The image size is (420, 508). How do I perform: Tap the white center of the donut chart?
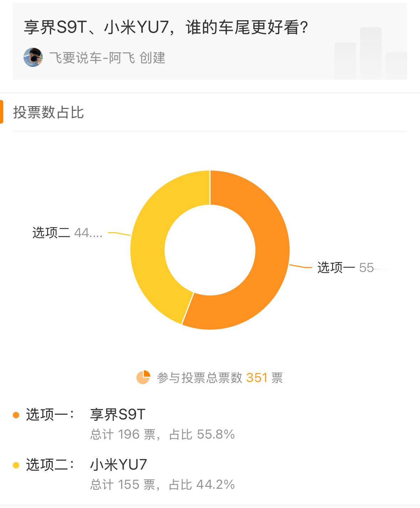pos(210,250)
